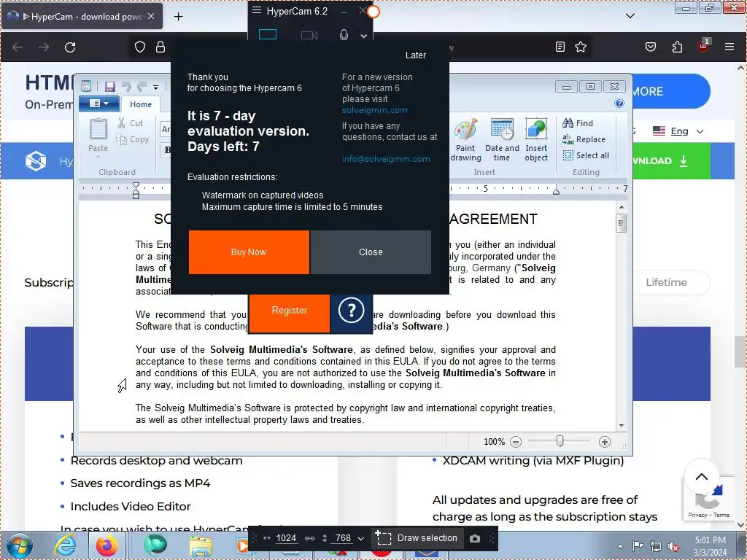Toggle the microphone icon in HyperCam
The image size is (747, 560).
click(344, 35)
